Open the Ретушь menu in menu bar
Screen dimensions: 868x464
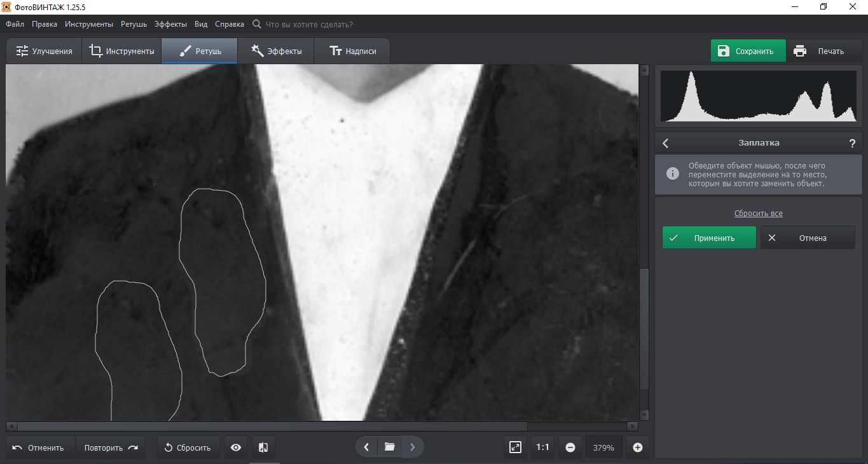tap(134, 24)
